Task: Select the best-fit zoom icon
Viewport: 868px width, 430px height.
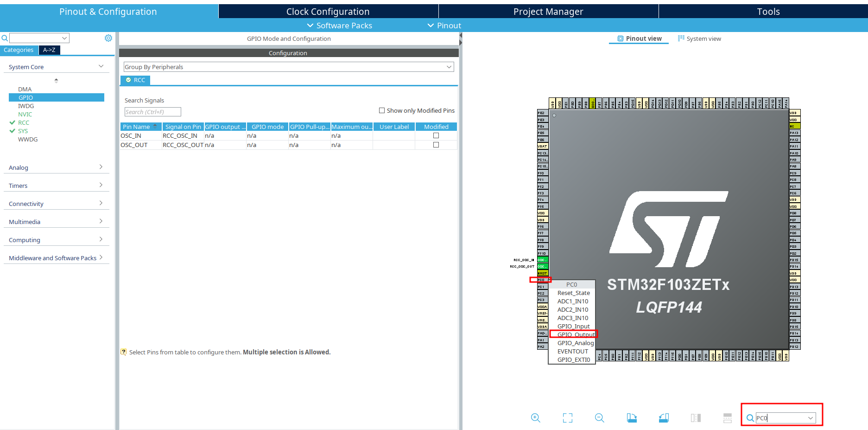Action: [x=567, y=417]
